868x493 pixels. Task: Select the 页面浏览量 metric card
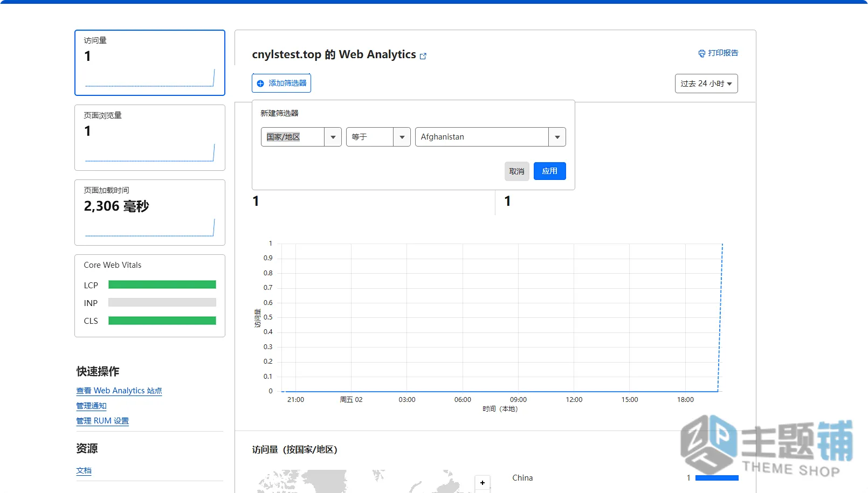[x=150, y=137]
